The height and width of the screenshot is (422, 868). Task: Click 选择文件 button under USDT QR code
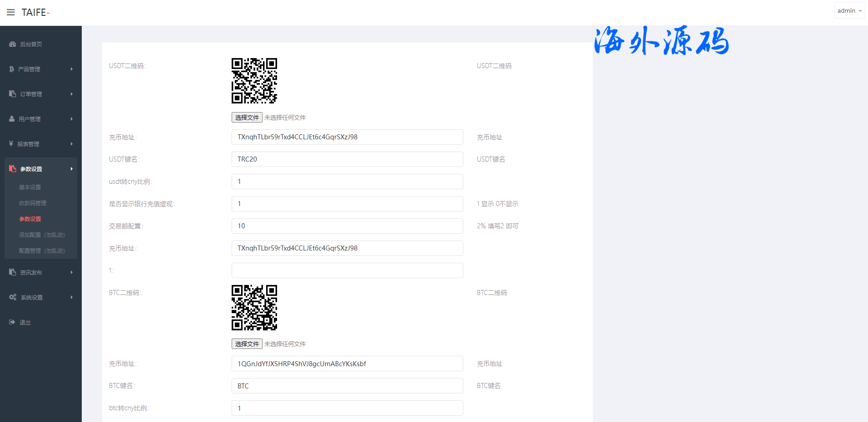[247, 118]
